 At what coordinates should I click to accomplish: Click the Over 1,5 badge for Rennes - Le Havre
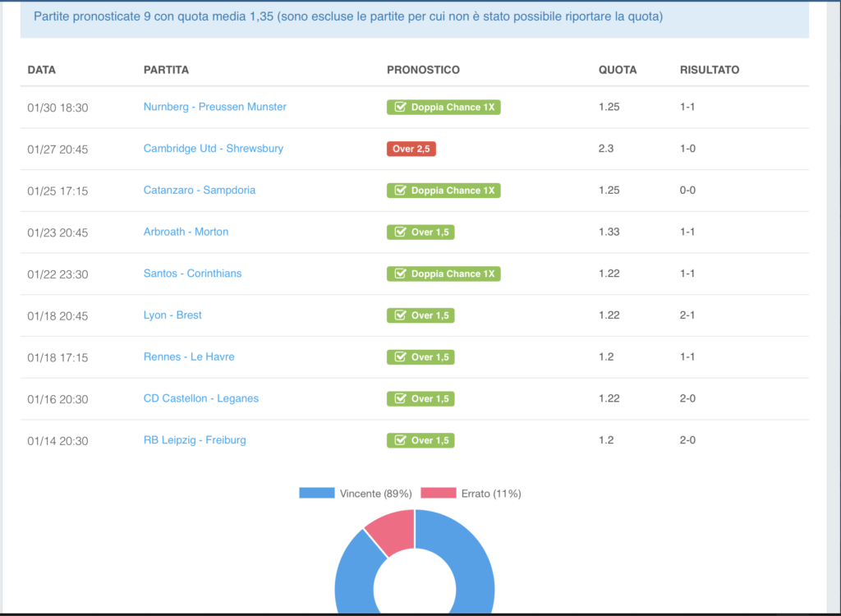point(420,357)
